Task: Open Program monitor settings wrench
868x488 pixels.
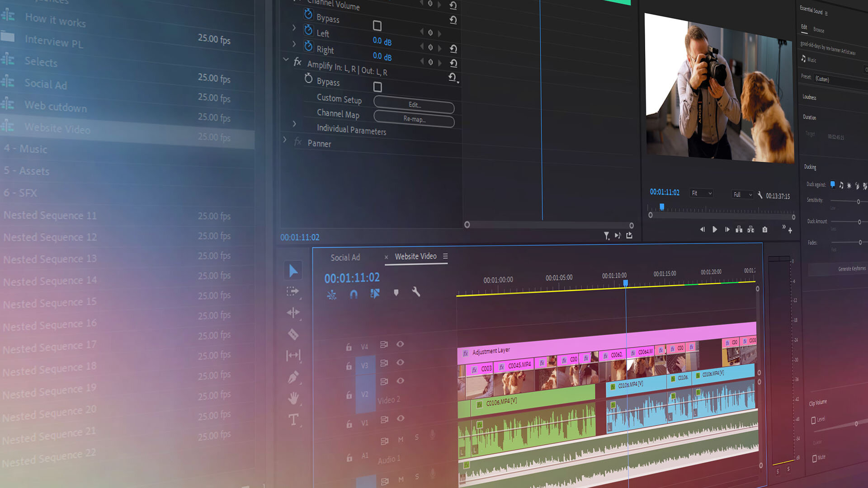Action: pos(760,195)
